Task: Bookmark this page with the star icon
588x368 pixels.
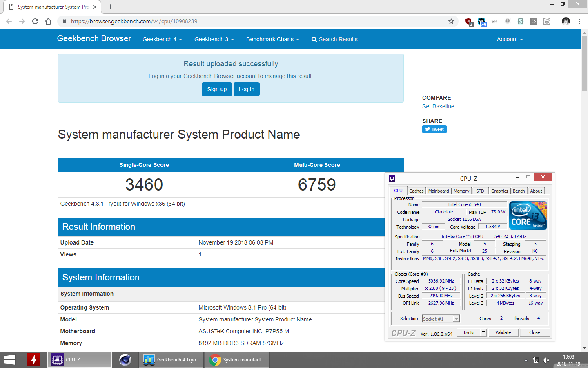Action: point(451,21)
